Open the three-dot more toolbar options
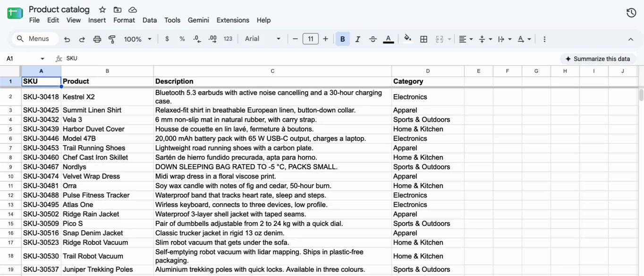The width and height of the screenshot is (644, 276). pos(544,39)
